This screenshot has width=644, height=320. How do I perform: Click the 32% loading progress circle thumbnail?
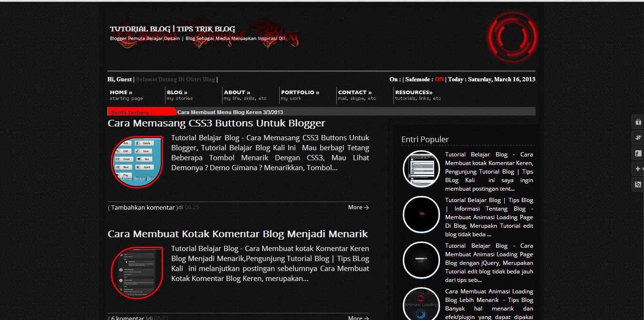[421, 214]
